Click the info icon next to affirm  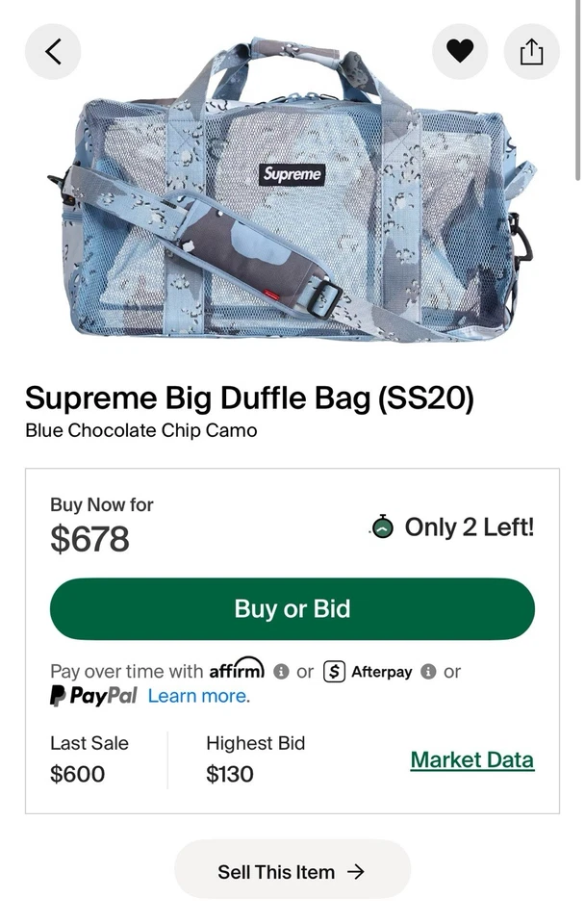[x=280, y=671]
